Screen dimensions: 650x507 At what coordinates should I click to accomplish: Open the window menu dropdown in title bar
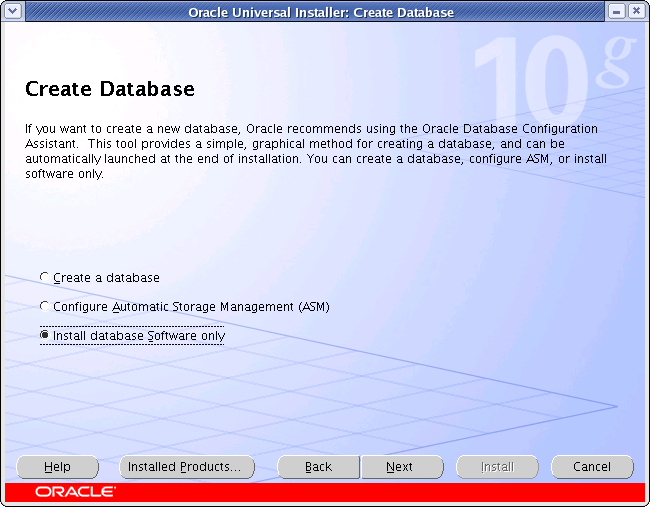[12, 10]
